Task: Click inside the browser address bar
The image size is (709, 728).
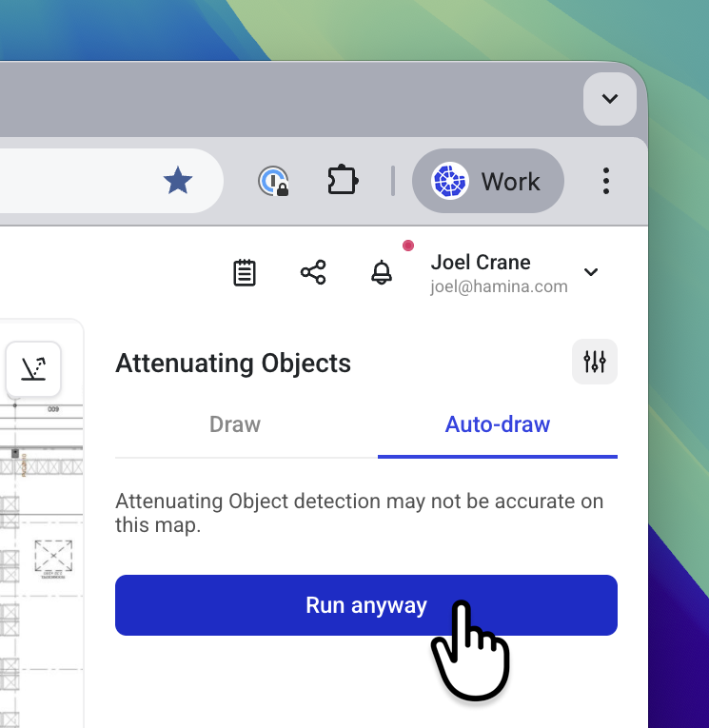Action: [x=76, y=181]
